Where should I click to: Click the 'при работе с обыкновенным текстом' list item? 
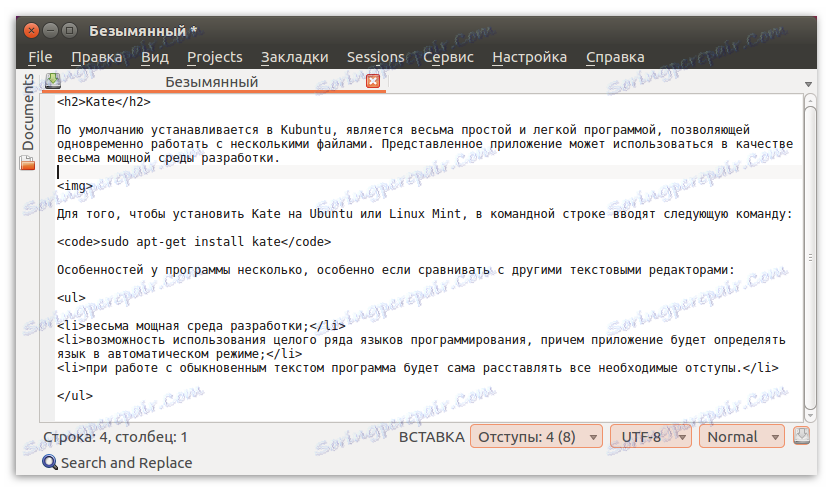(x=418, y=368)
